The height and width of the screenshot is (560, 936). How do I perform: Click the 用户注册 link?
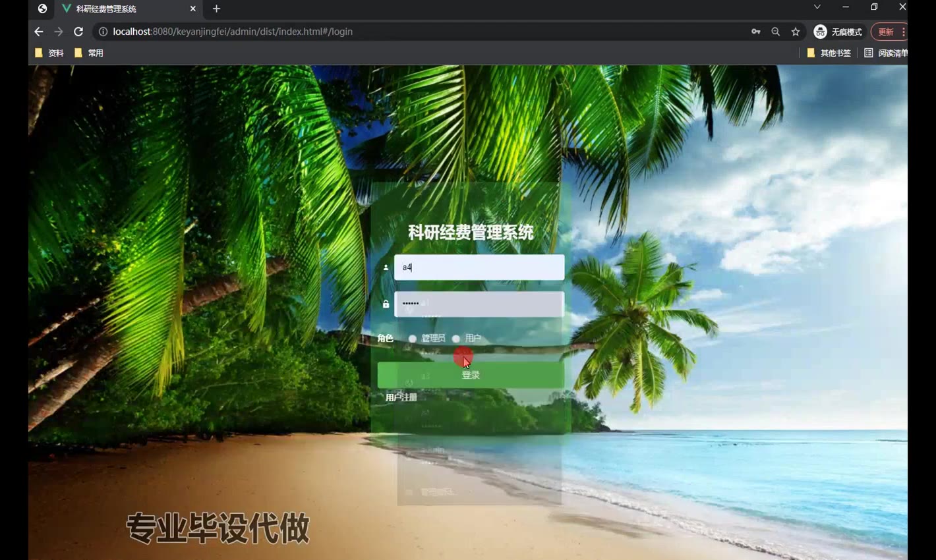(401, 397)
